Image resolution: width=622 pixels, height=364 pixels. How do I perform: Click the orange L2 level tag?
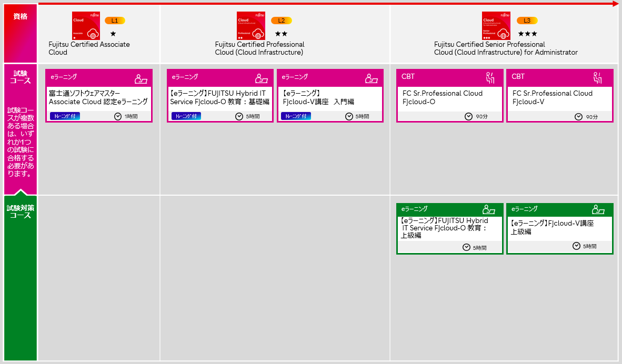point(281,21)
